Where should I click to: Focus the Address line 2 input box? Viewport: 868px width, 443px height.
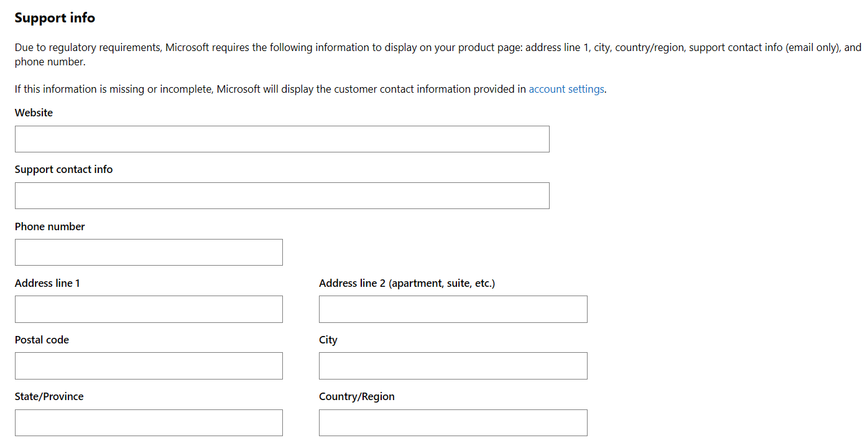point(453,309)
